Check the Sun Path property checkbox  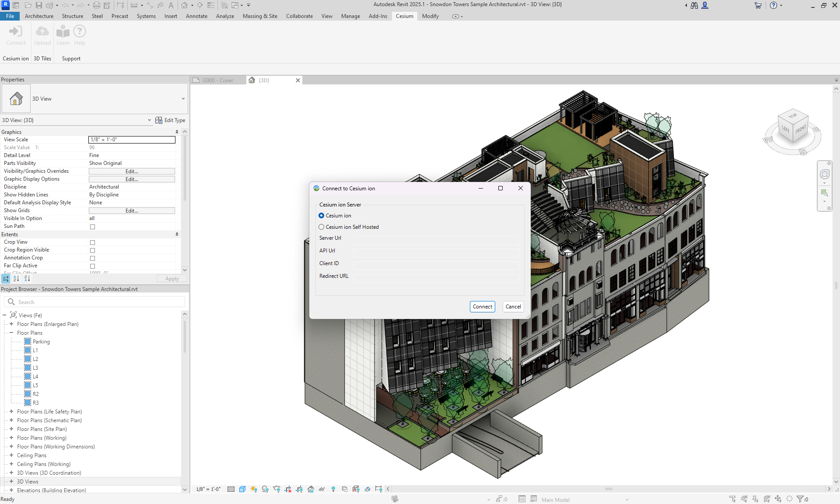[x=92, y=227]
